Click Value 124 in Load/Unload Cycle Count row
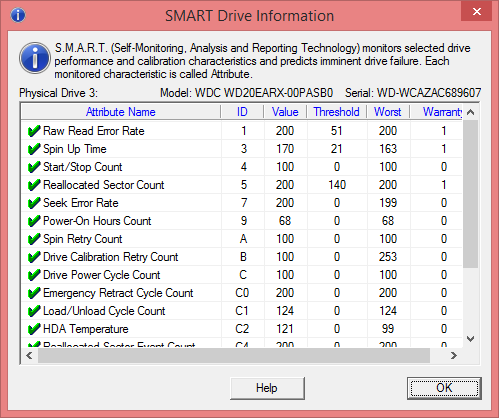Viewport: 499px width, 418px height. (285, 311)
